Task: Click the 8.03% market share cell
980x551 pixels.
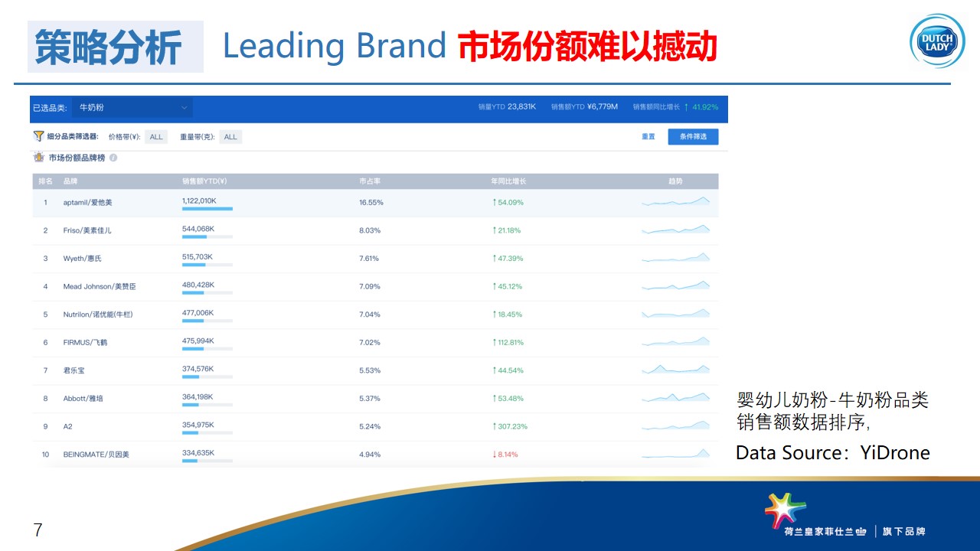Action: tap(370, 230)
